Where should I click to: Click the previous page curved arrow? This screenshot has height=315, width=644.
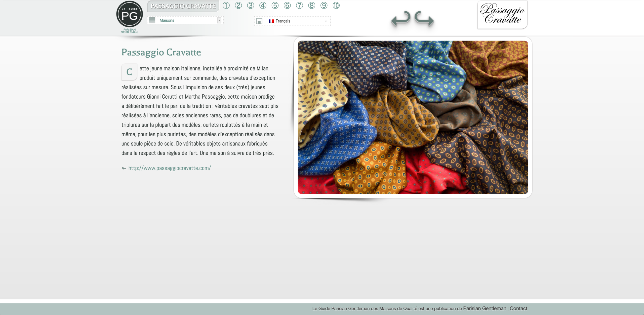401,19
